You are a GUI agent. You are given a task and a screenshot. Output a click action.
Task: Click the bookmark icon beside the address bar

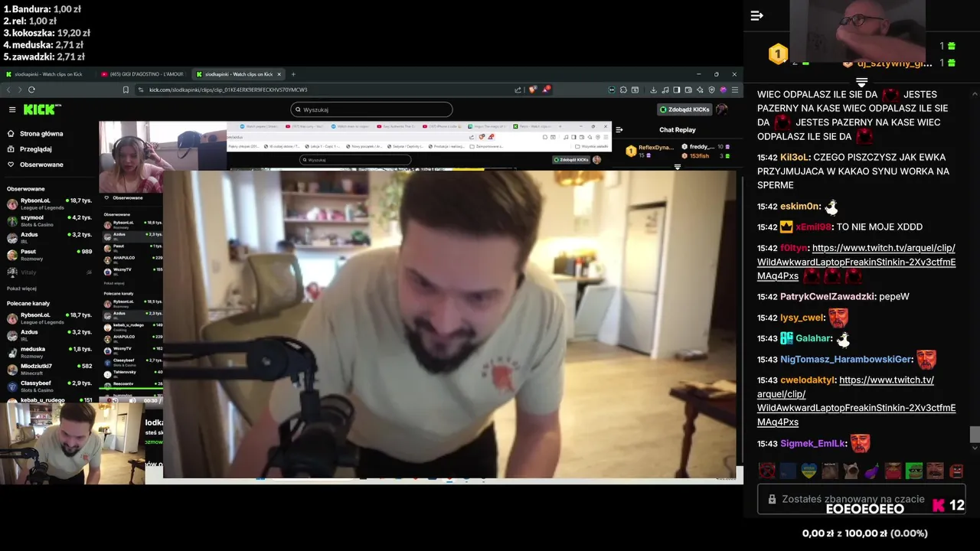[126, 90]
